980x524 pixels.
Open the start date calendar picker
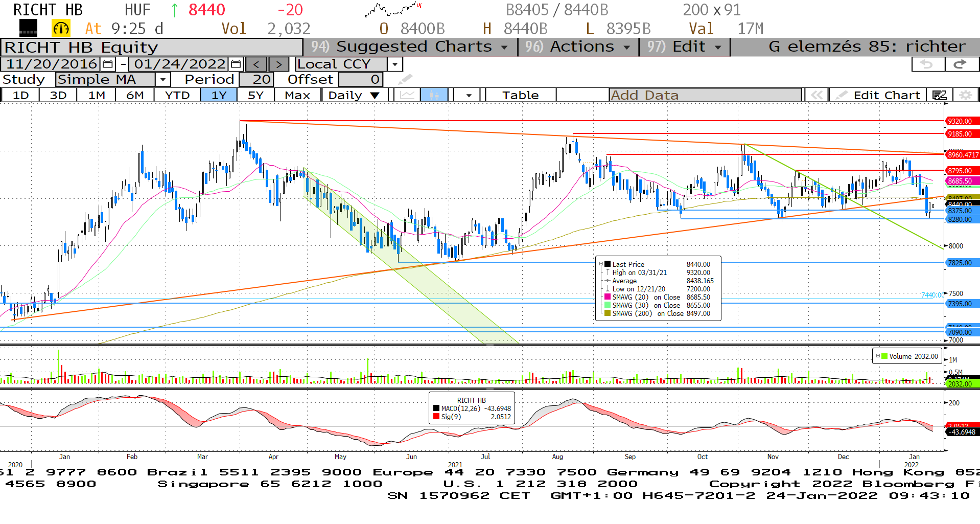pyautogui.click(x=108, y=64)
